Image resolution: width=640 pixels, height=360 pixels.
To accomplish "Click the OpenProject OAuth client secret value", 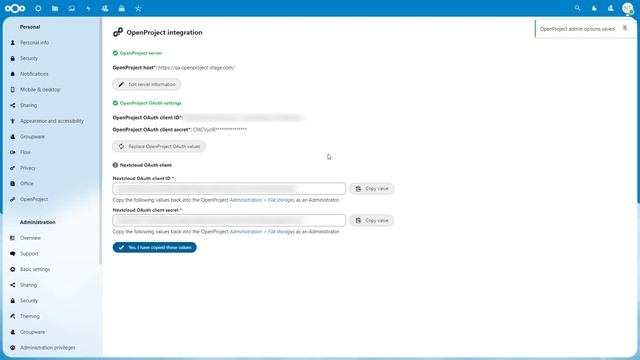I will [x=220, y=130].
